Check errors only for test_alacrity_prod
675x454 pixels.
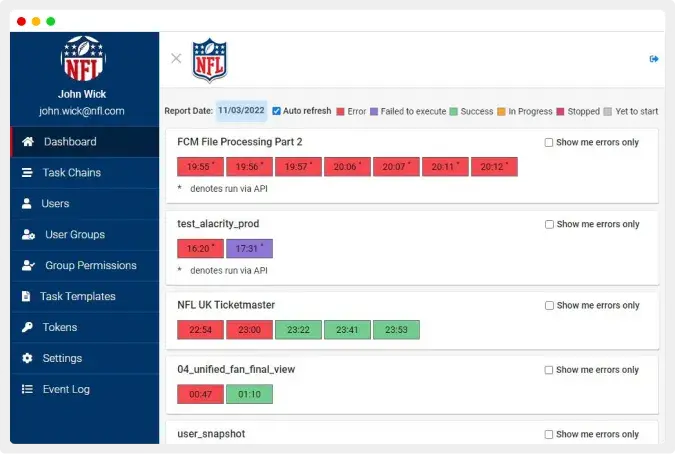pyautogui.click(x=549, y=224)
